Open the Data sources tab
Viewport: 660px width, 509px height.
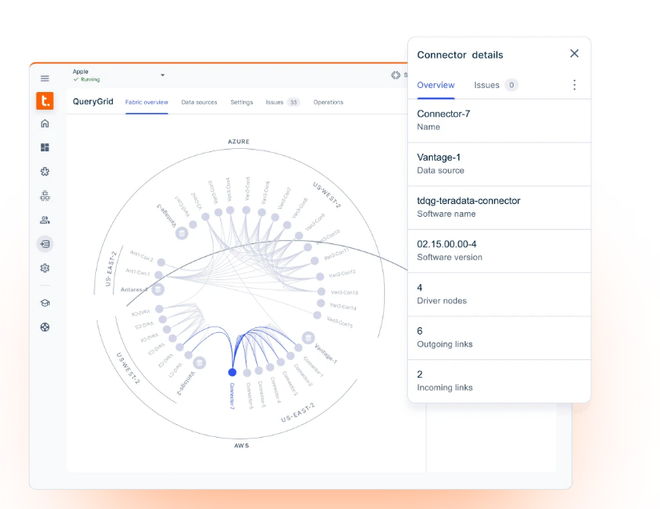199,102
